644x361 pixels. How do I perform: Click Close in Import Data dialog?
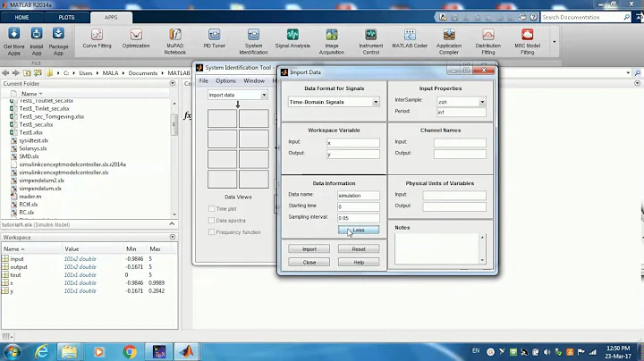(x=309, y=262)
